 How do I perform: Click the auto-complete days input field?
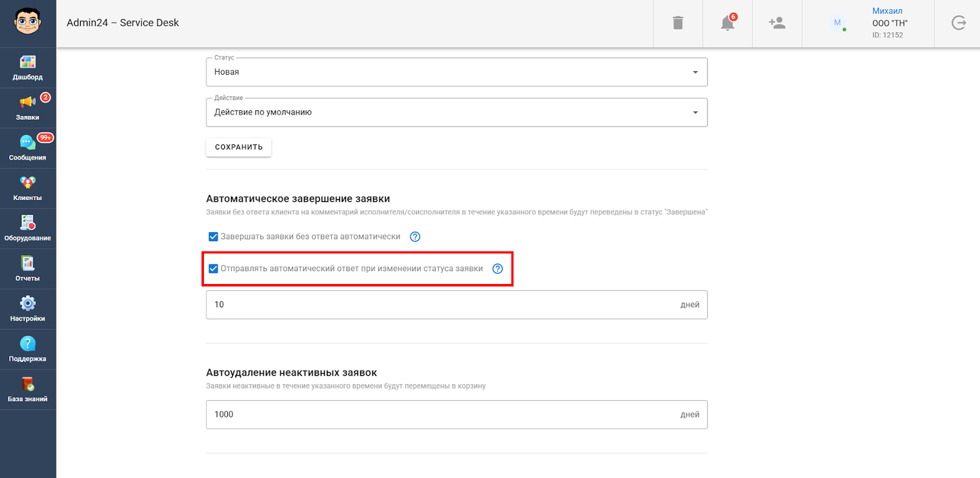pyautogui.click(x=441, y=305)
